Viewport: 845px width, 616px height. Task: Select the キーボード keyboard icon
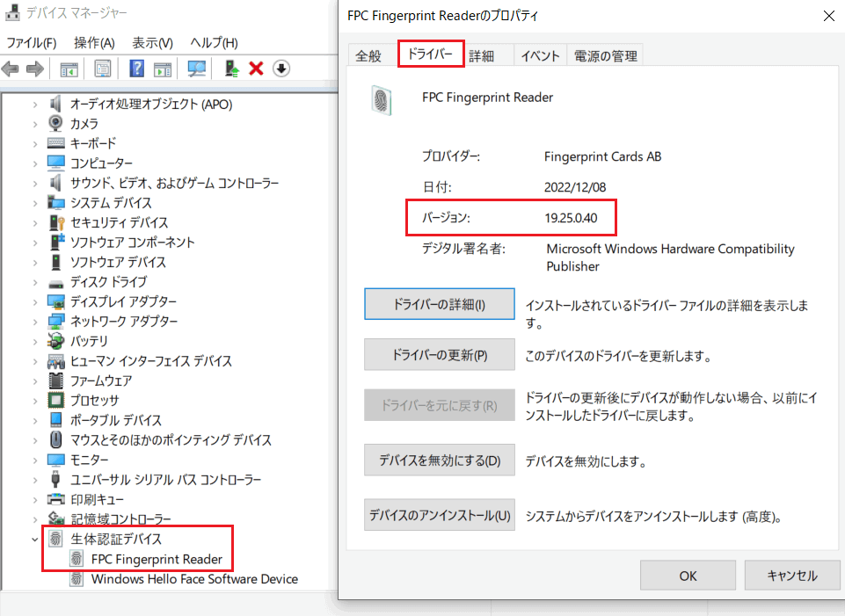tap(55, 143)
